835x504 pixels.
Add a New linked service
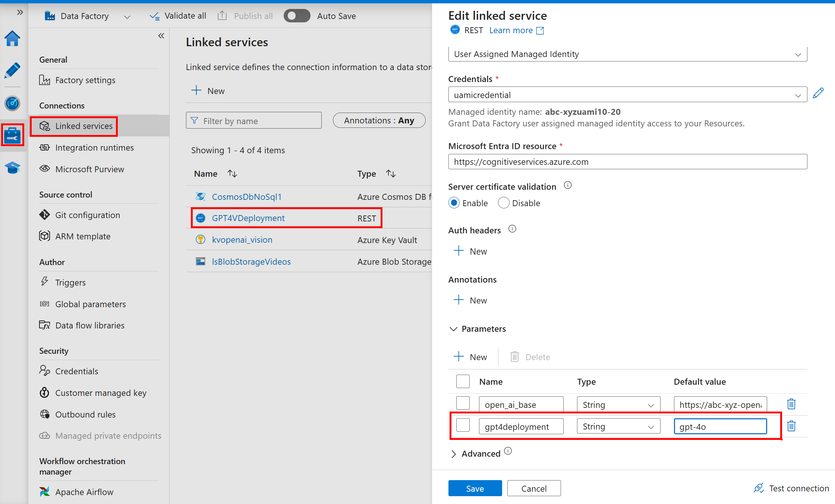tap(208, 91)
